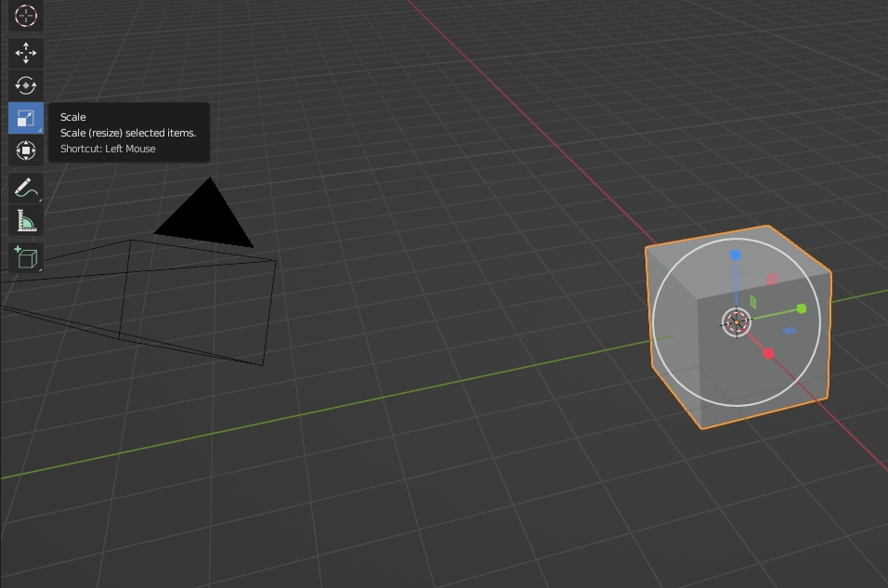This screenshot has width=888, height=588.
Task: Click the 3D cursor at the cube origin
Action: [x=736, y=322]
